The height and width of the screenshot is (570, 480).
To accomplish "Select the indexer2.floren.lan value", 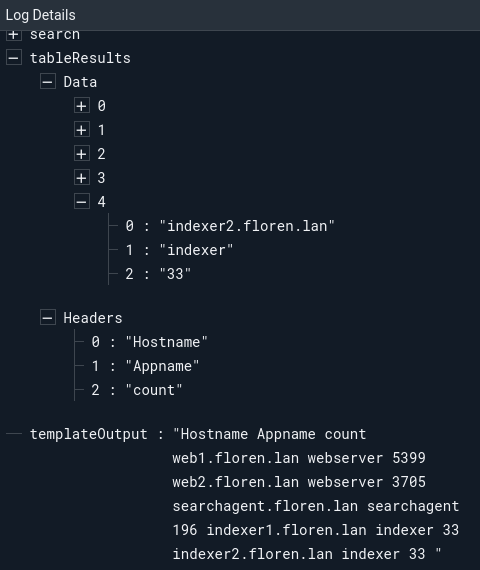I will tap(247, 226).
